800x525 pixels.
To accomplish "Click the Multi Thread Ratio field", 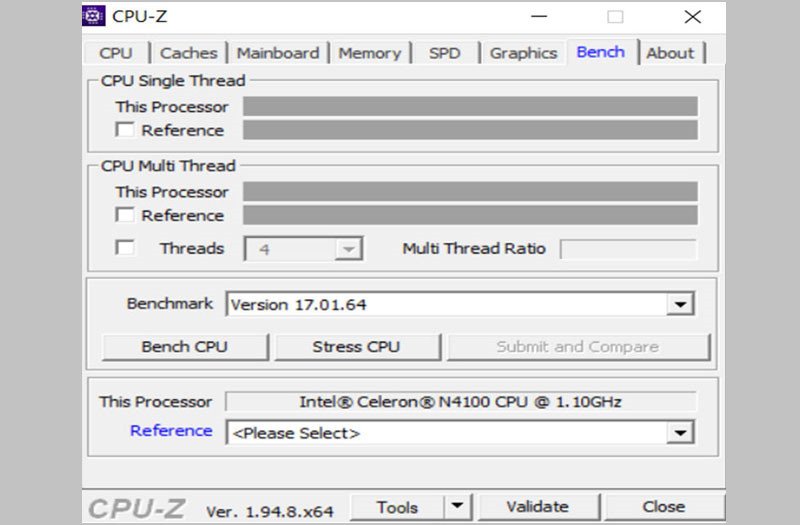I will pyautogui.click(x=629, y=249).
